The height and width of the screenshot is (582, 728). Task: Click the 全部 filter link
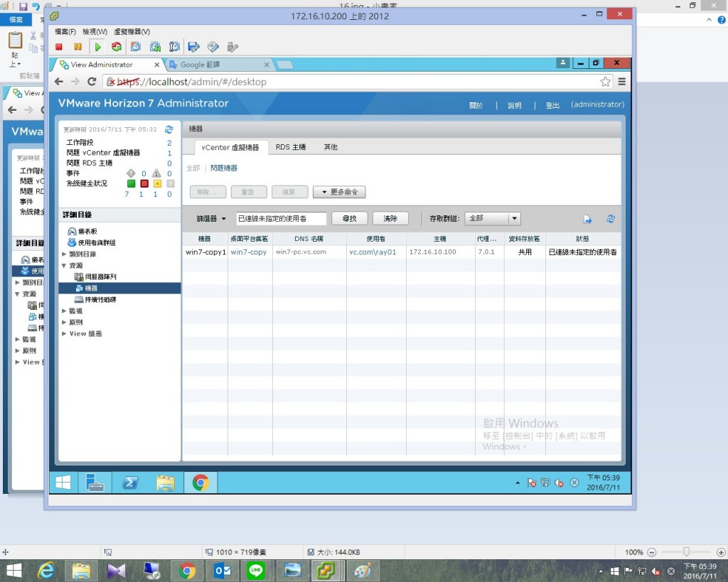(193, 168)
